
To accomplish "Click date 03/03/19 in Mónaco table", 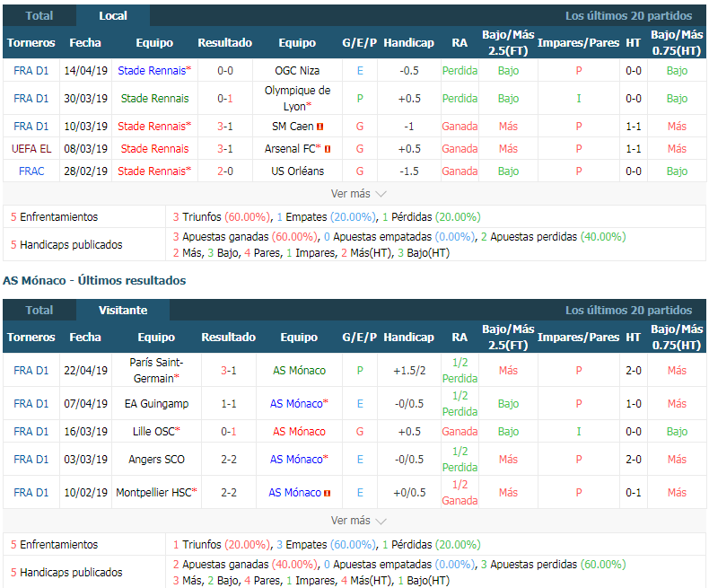I will 85,460.
